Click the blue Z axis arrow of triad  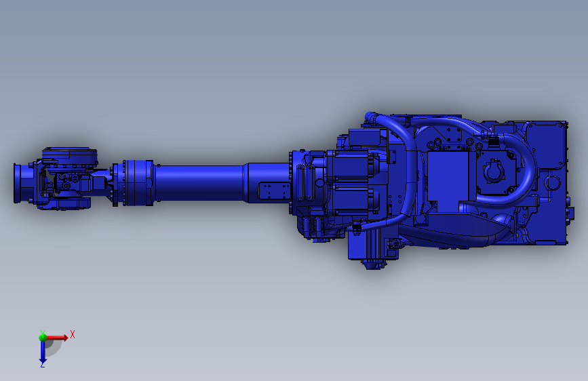coord(43,353)
